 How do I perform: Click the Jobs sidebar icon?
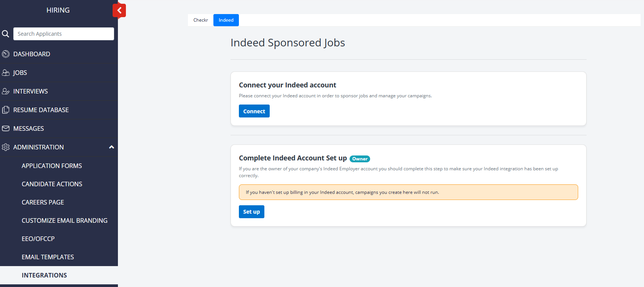(x=6, y=73)
